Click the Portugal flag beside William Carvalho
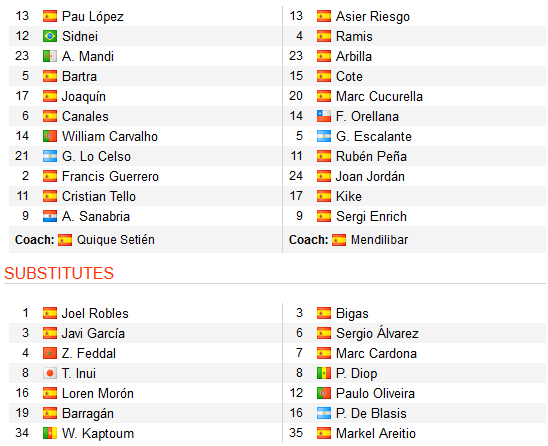 point(50,136)
